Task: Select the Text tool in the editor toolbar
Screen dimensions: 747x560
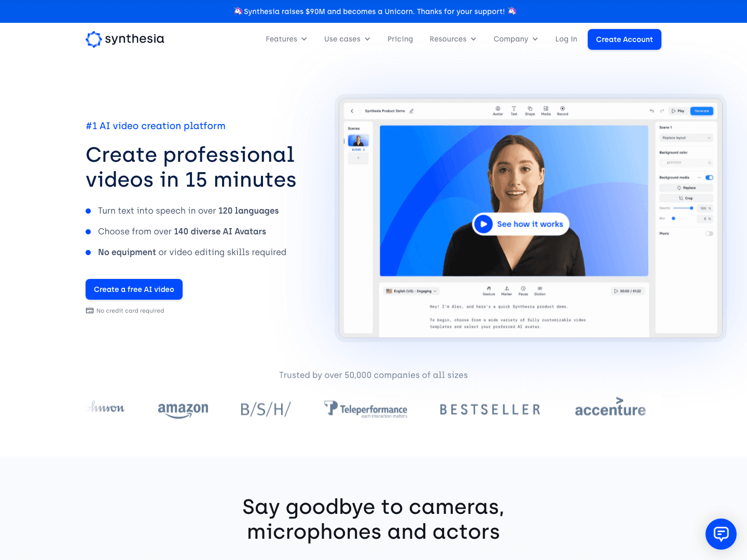Action: pos(514,109)
